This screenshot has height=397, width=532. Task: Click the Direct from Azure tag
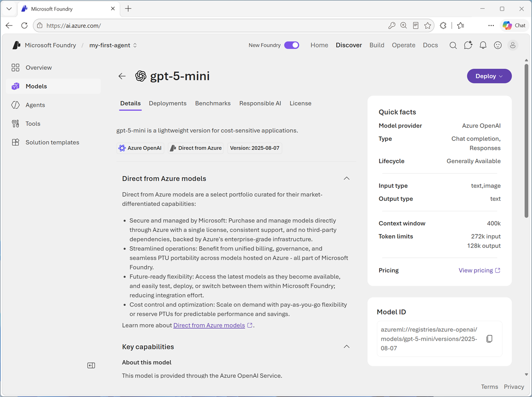coord(196,148)
